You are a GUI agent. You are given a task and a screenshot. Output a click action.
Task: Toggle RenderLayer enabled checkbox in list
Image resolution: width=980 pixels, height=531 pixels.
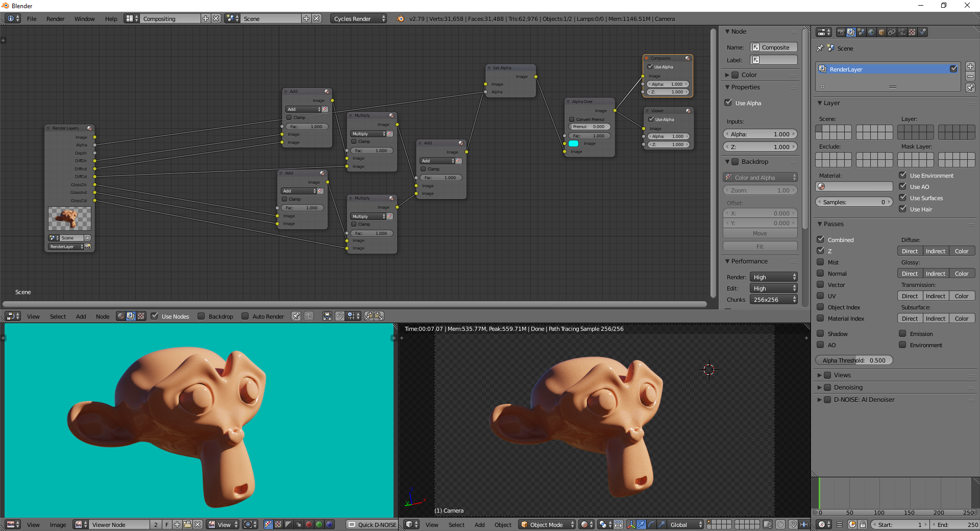(x=953, y=69)
